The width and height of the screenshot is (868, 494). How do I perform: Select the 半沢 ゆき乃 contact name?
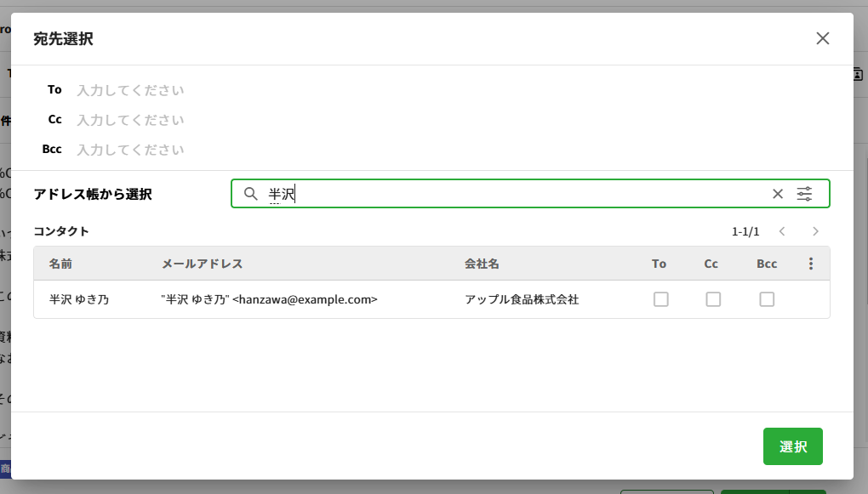pyautogui.click(x=79, y=299)
